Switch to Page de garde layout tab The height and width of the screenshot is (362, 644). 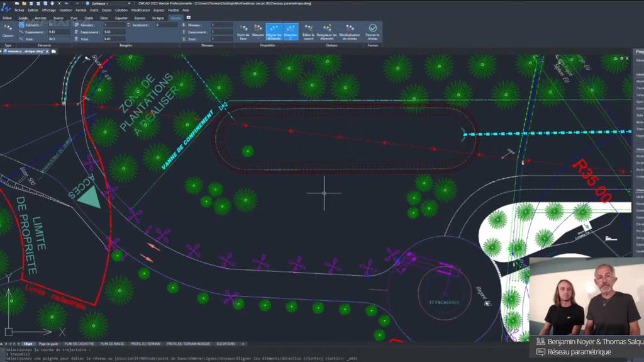tap(48, 344)
